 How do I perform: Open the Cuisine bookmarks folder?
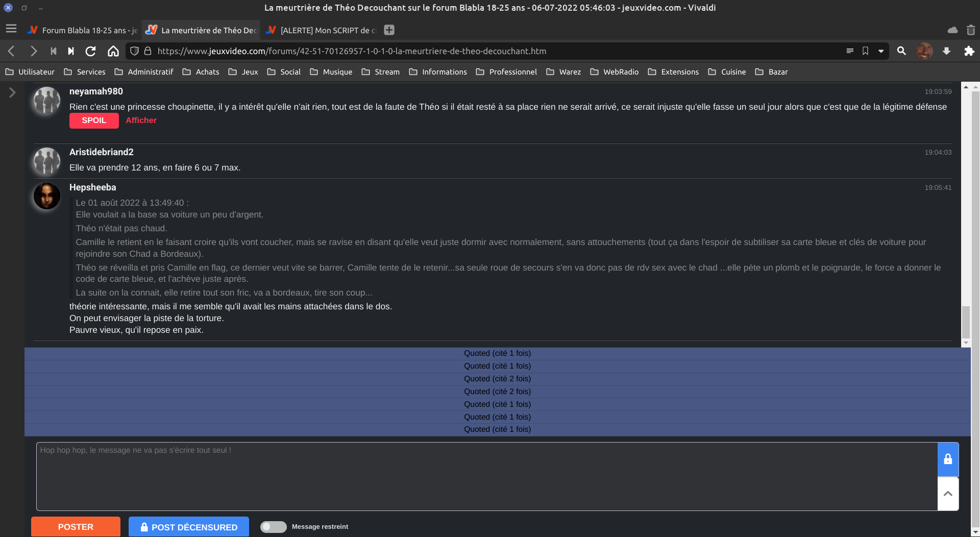coord(727,72)
